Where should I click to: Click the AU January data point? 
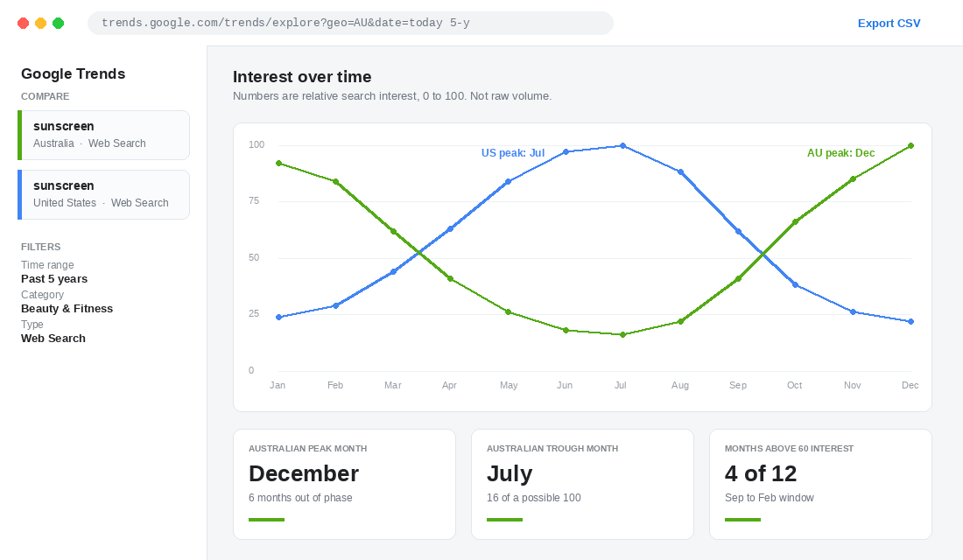(278, 164)
